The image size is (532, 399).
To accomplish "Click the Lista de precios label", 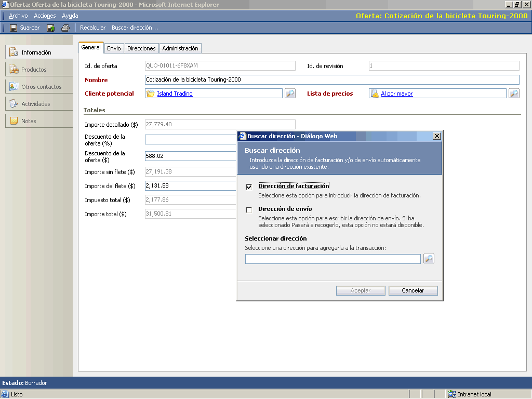I will (330, 94).
